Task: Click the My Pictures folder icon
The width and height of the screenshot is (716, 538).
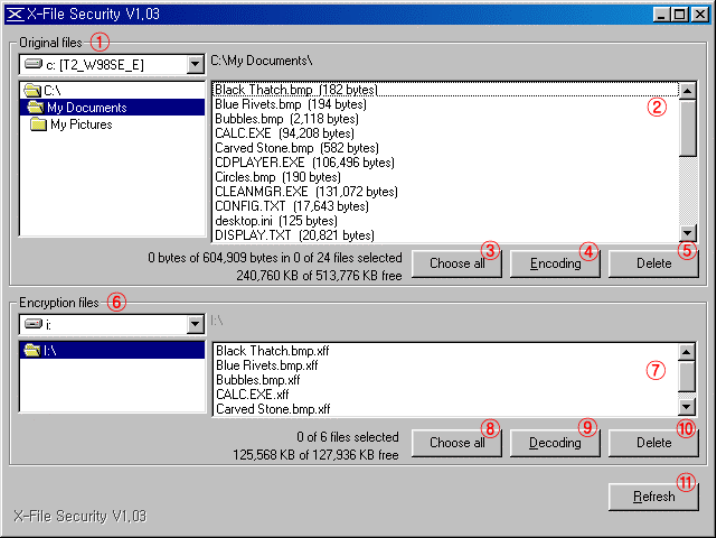Action: [38, 124]
